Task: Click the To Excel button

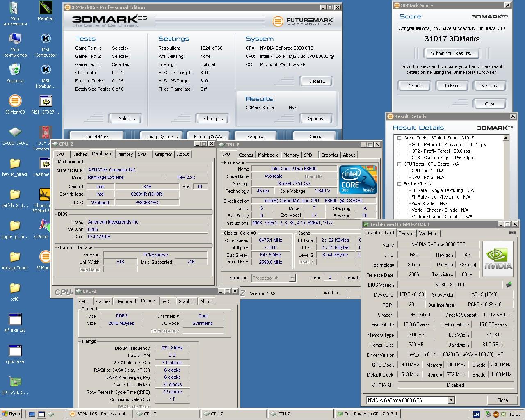Action: (452, 86)
